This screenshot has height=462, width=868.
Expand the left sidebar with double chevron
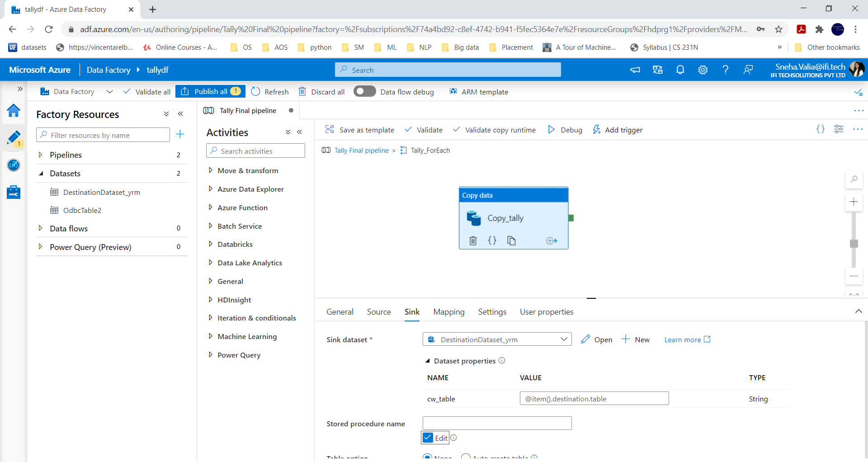click(x=20, y=89)
